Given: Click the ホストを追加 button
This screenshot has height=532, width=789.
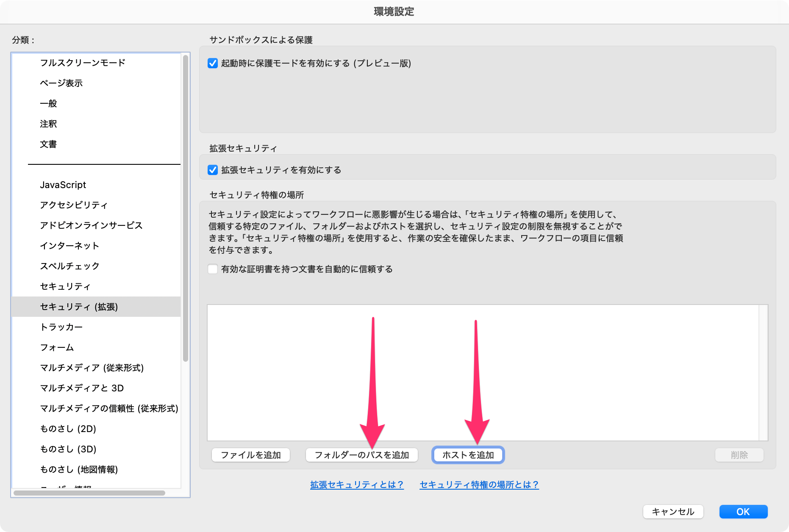Looking at the screenshot, I should click(468, 455).
